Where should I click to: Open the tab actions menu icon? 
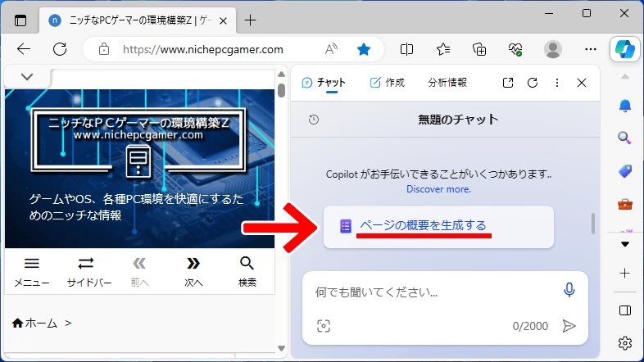tap(20, 20)
